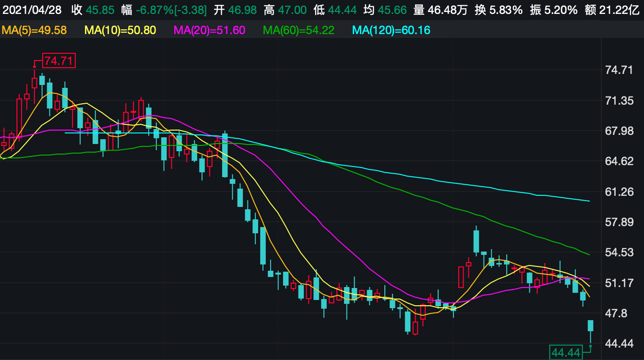Click the tall cyan candle near 57.89 peak

pos(476,241)
